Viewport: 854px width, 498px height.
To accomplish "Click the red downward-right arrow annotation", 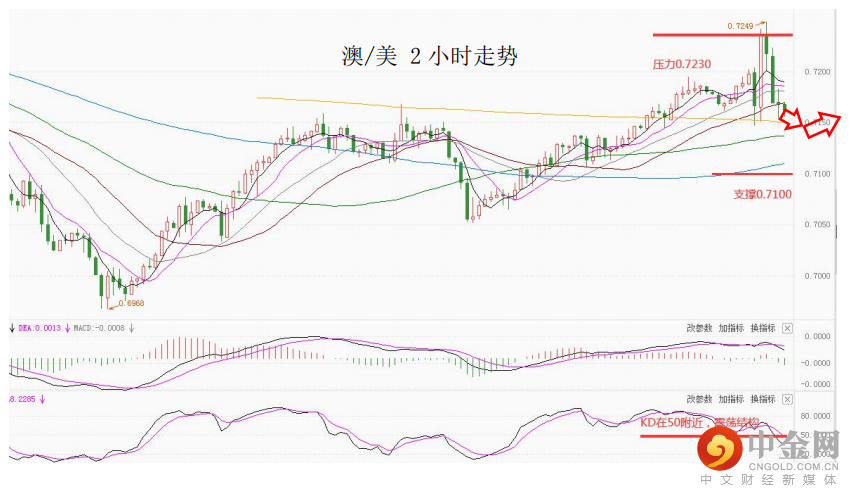I will [x=792, y=119].
